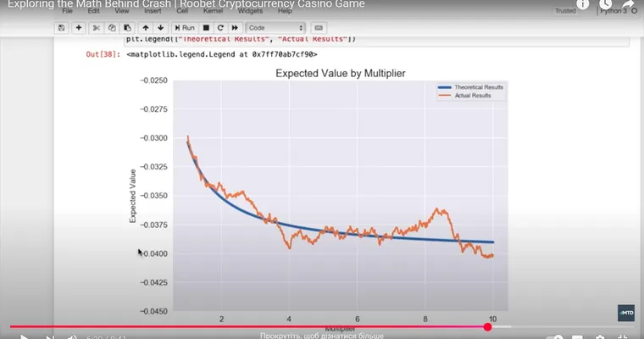Open the command palette keyboard icon
This screenshot has width=644, height=339.
pos(319,28)
